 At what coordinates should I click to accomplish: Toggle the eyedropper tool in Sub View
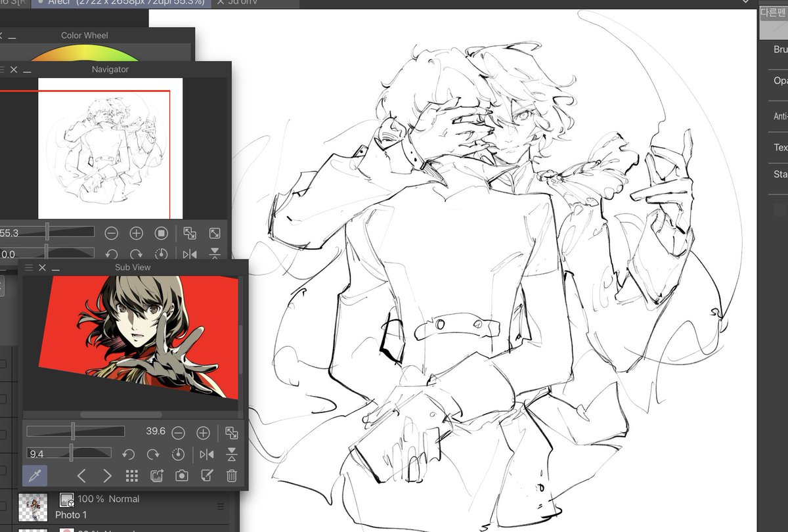34,476
